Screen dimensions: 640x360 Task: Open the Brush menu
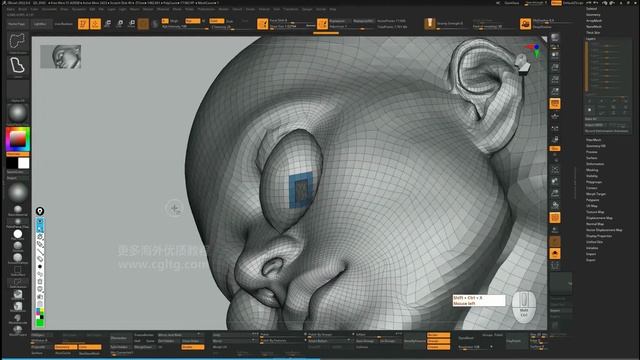pyautogui.click(x=22, y=9)
